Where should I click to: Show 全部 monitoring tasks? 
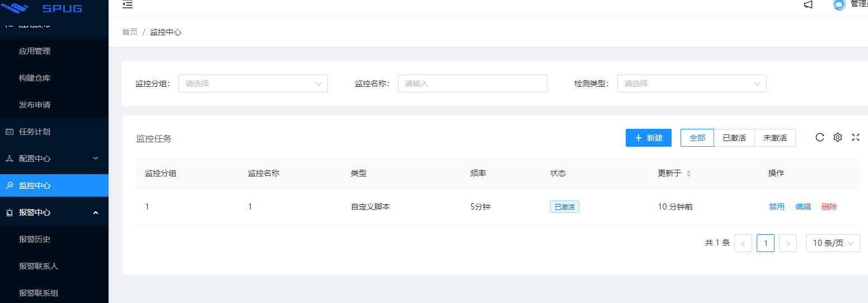tap(697, 138)
